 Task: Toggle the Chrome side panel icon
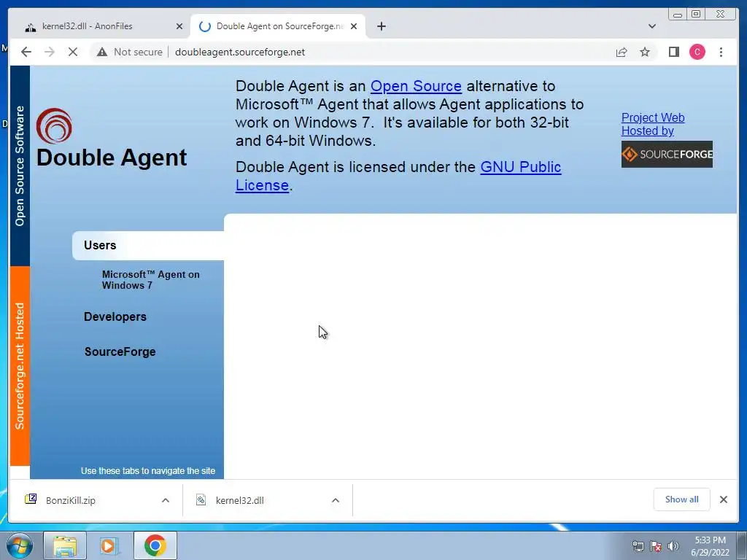tap(673, 52)
